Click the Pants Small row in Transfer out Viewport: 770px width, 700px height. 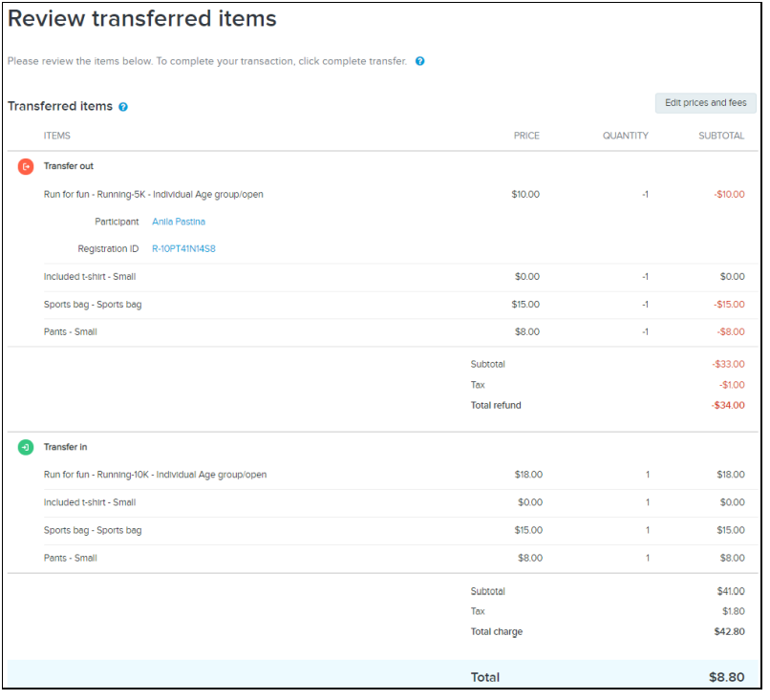(69, 331)
